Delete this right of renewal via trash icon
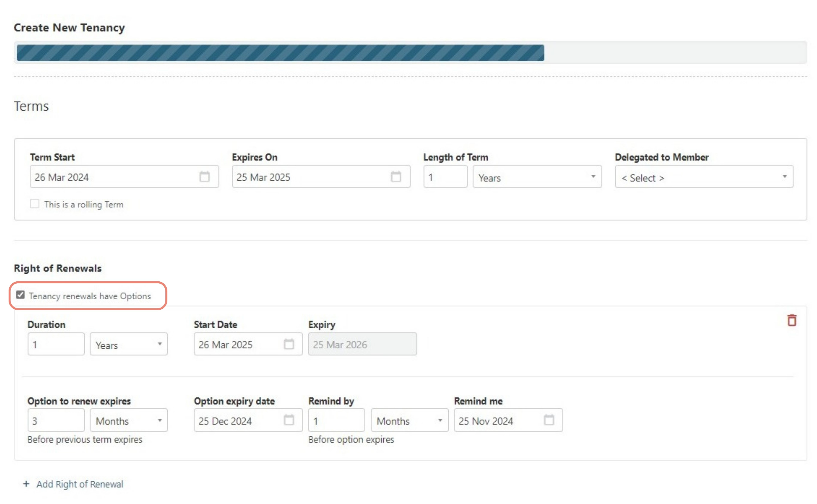 coord(792,320)
